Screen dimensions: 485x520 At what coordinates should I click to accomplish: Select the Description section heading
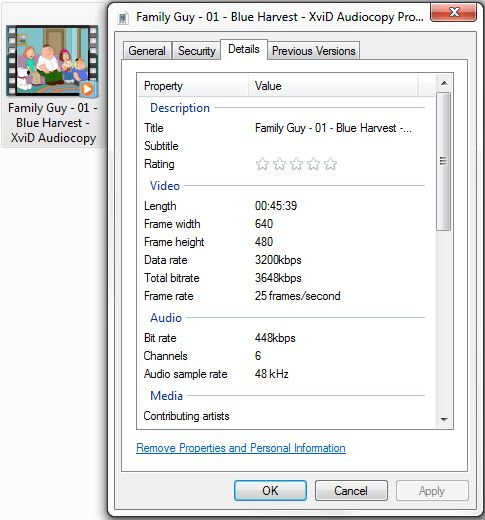click(180, 108)
